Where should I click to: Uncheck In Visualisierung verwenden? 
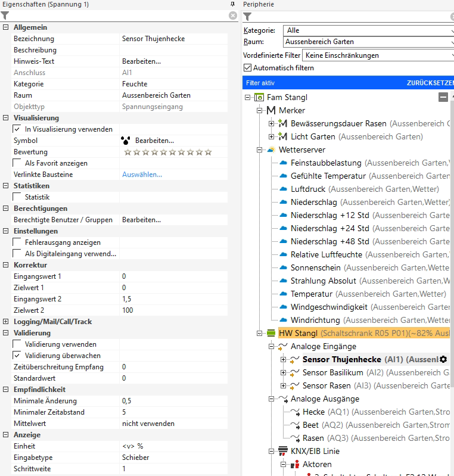[x=17, y=129]
